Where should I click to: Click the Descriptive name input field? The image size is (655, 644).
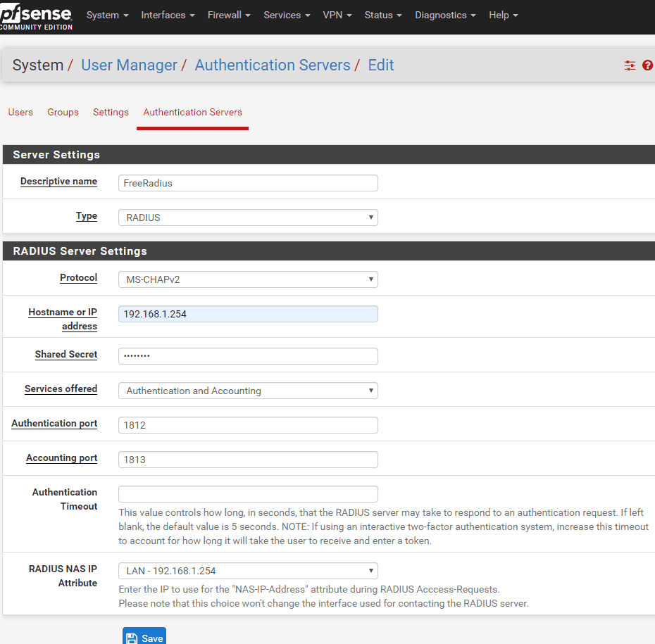pyautogui.click(x=248, y=183)
